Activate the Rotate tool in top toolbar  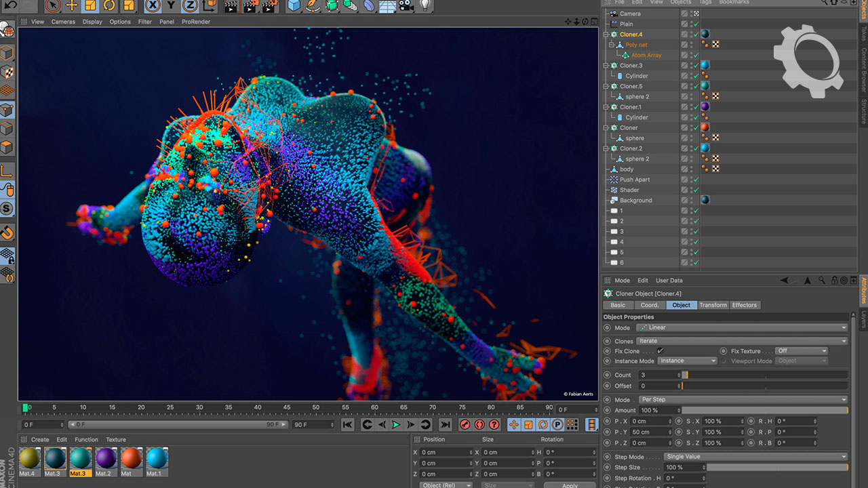click(108, 6)
